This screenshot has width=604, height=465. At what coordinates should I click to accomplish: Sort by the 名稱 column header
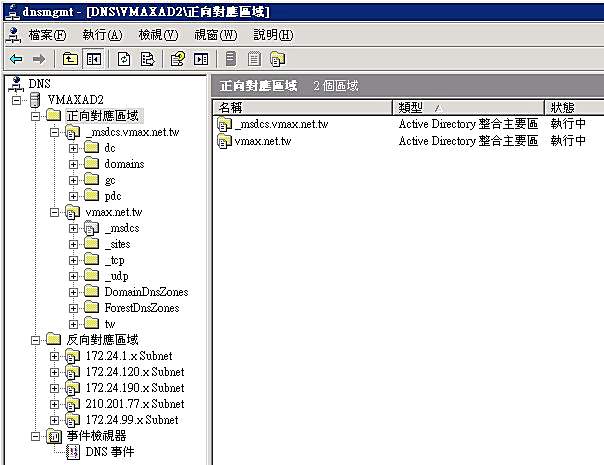[302, 107]
